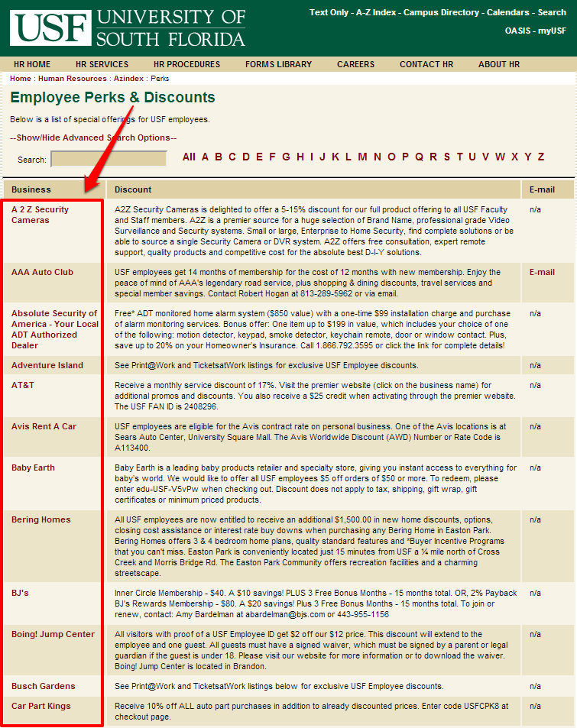Screen dimensions: 577x728
Task: Open the HR PROCEDURES menu
Action: (186, 64)
